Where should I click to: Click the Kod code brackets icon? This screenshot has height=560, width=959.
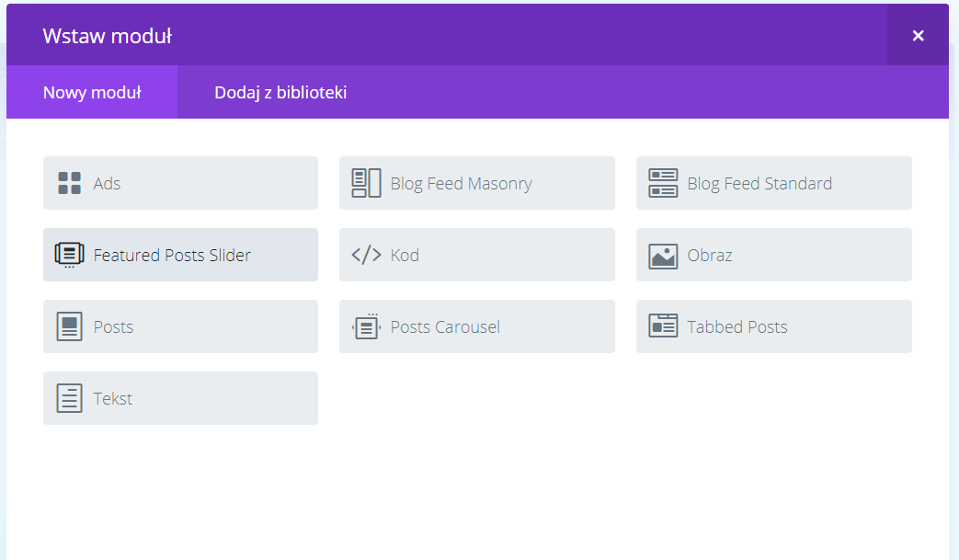click(x=366, y=255)
